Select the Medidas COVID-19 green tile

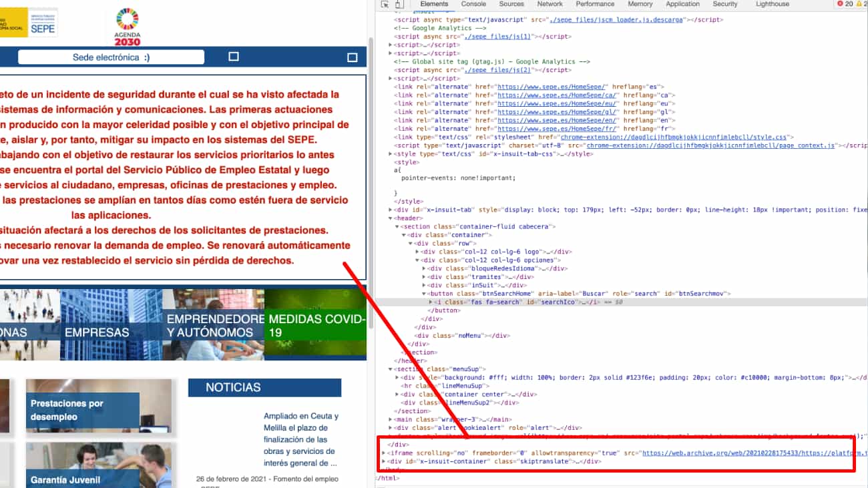pyautogui.click(x=315, y=325)
